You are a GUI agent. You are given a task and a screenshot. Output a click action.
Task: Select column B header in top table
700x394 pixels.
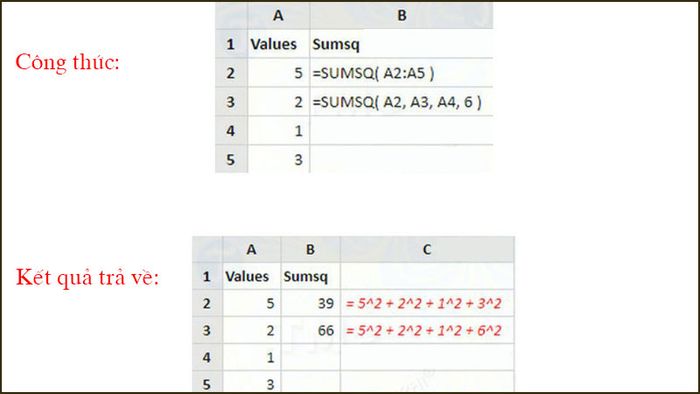tap(401, 16)
